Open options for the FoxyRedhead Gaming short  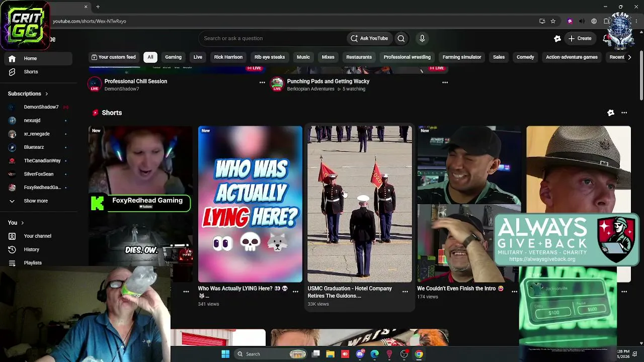click(186, 292)
